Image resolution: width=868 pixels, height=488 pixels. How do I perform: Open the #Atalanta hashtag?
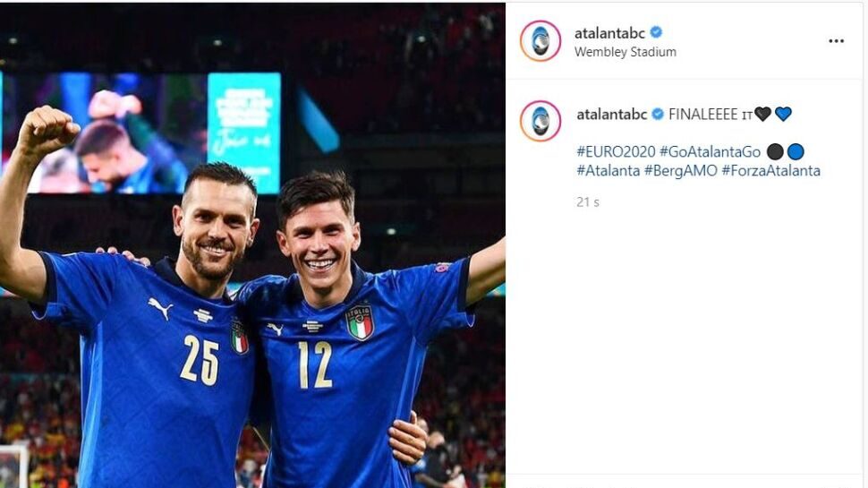[x=608, y=171]
